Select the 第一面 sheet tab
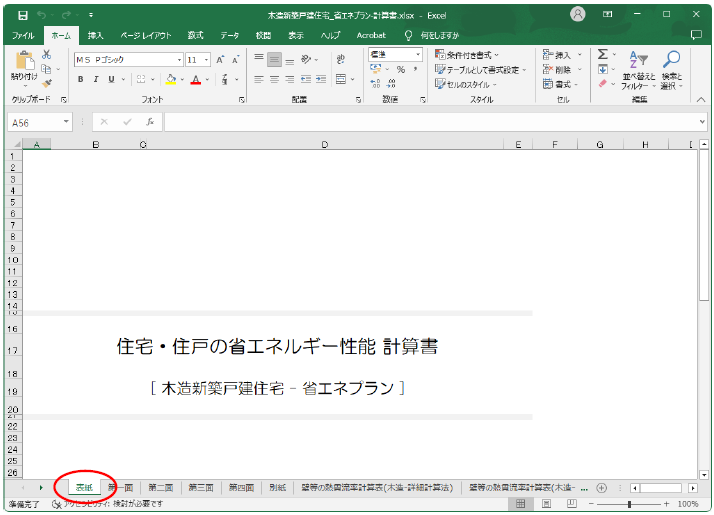This screenshot has height=515, width=714. click(121, 488)
